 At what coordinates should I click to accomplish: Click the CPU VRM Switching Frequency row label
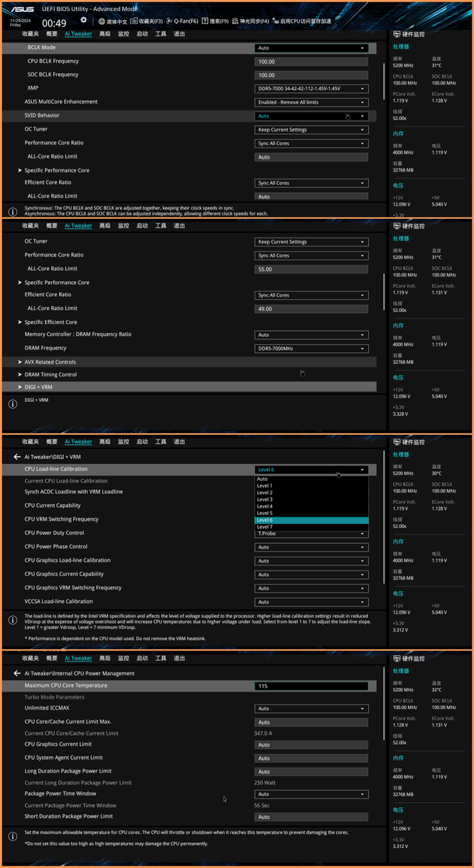[61, 519]
